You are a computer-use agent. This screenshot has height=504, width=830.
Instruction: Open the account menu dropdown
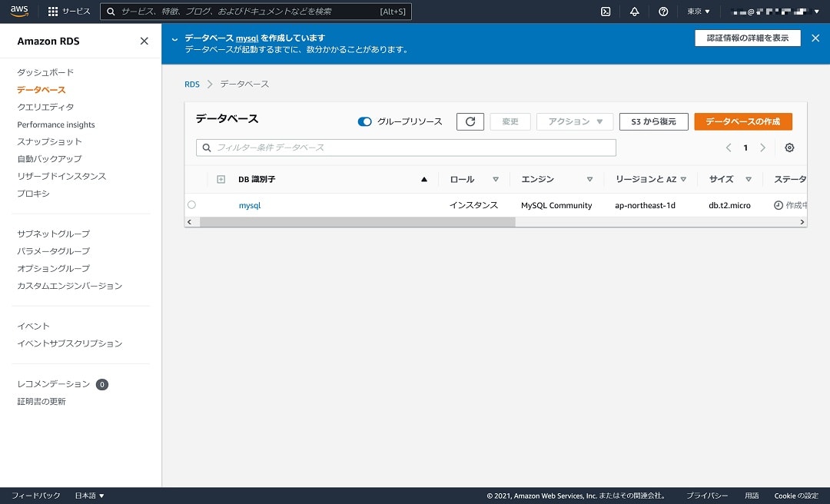coord(775,11)
